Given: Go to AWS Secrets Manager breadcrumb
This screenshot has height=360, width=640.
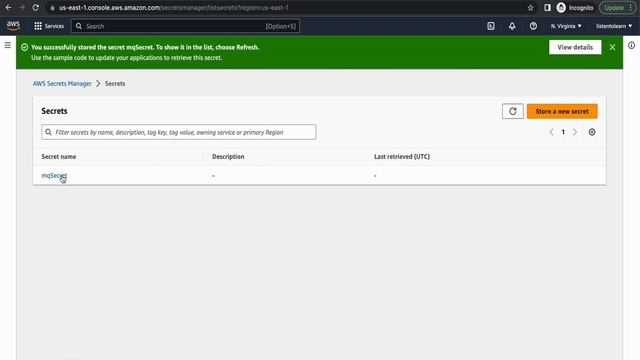Looking at the screenshot, I should (x=62, y=83).
